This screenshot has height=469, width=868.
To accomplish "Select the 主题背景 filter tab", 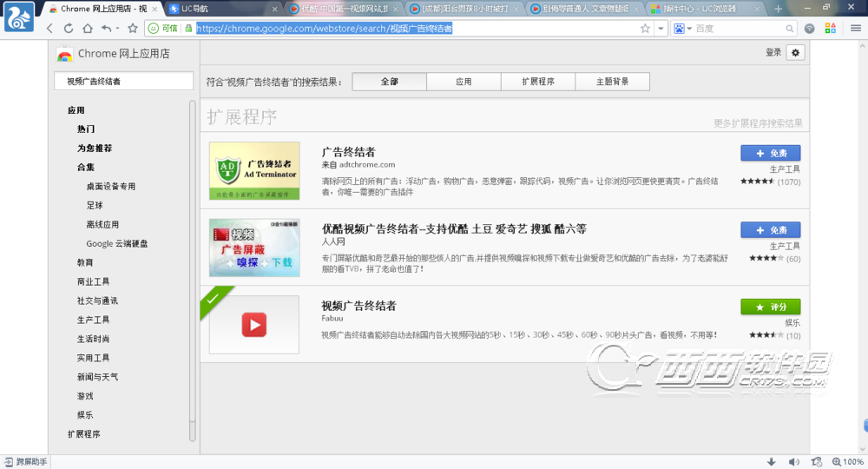I will pyautogui.click(x=612, y=82).
